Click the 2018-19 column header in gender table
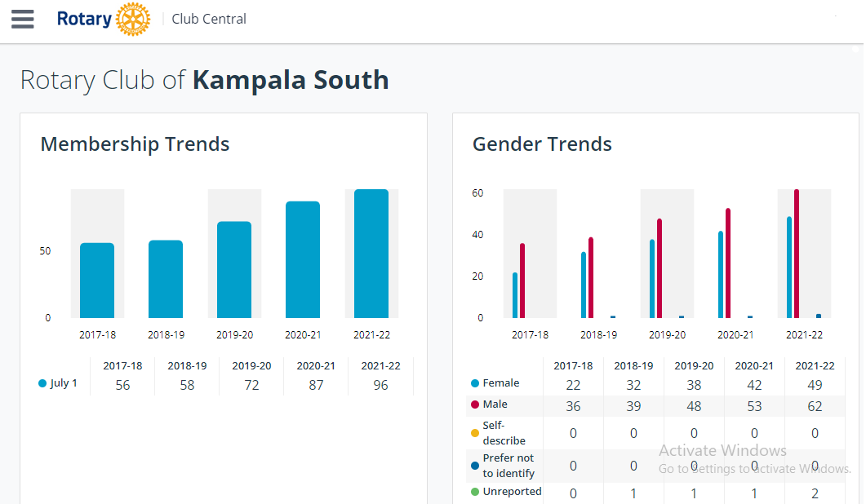This screenshot has width=866, height=504. [633, 366]
